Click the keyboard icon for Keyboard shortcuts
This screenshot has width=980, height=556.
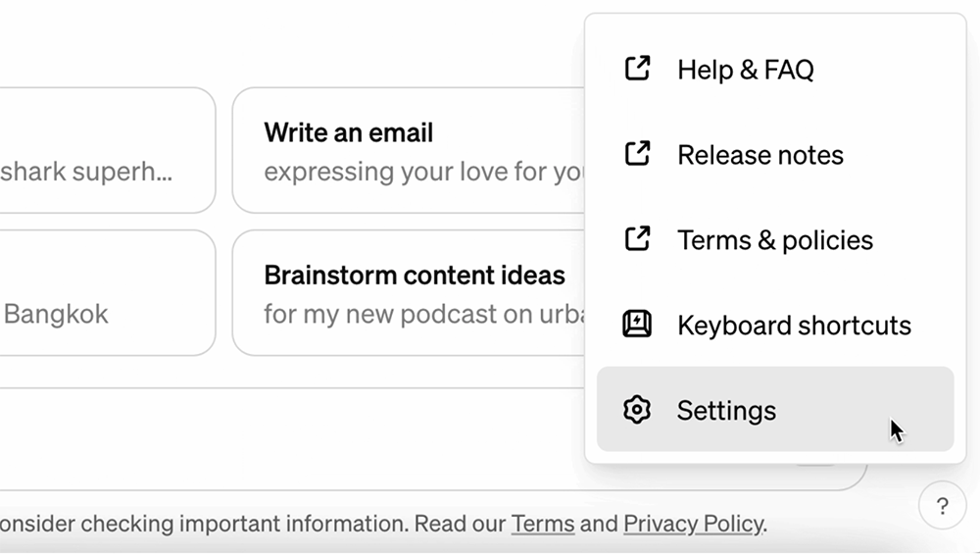point(637,324)
